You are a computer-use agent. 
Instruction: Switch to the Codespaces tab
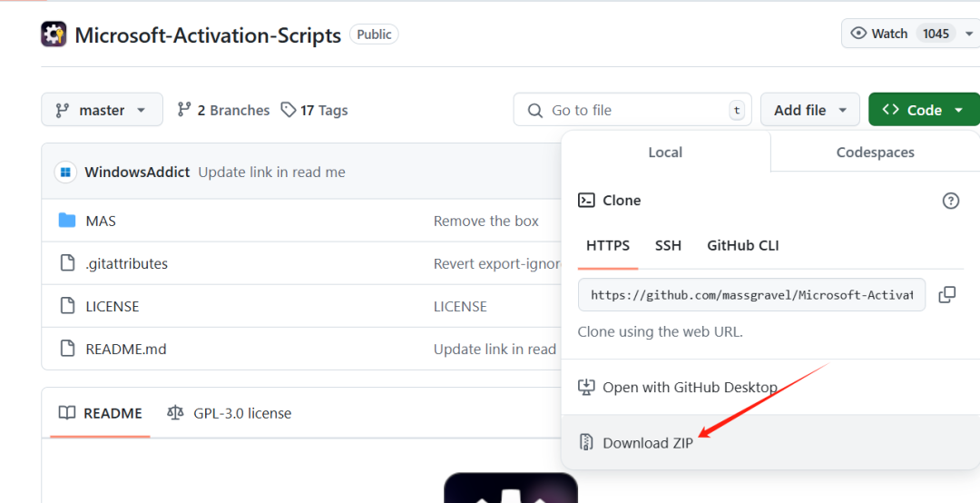click(x=875, y=153)
